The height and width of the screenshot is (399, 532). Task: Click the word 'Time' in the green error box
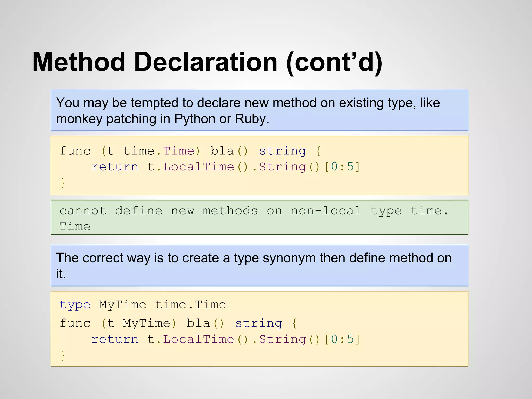(x=75, y=227)
